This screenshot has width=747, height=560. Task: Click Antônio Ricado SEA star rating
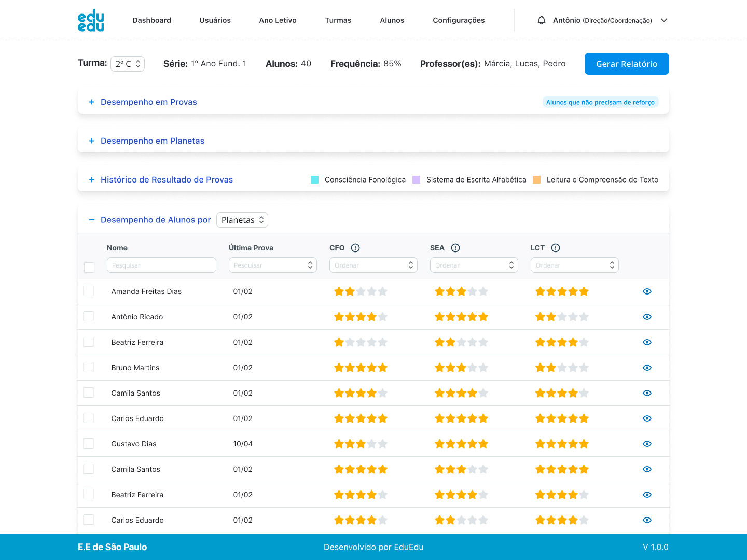point(461,317)
